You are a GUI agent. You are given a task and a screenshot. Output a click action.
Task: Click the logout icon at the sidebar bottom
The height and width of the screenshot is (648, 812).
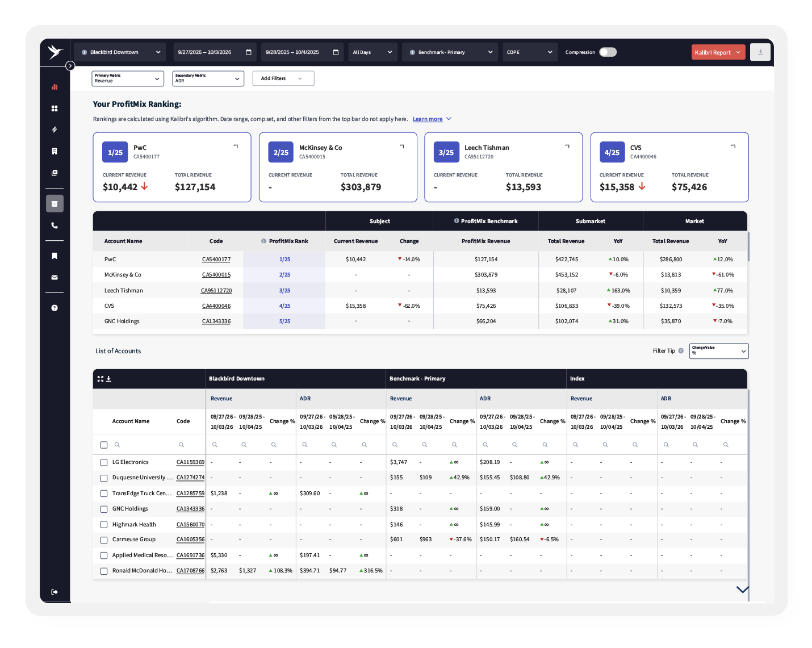tap(55, 592)
